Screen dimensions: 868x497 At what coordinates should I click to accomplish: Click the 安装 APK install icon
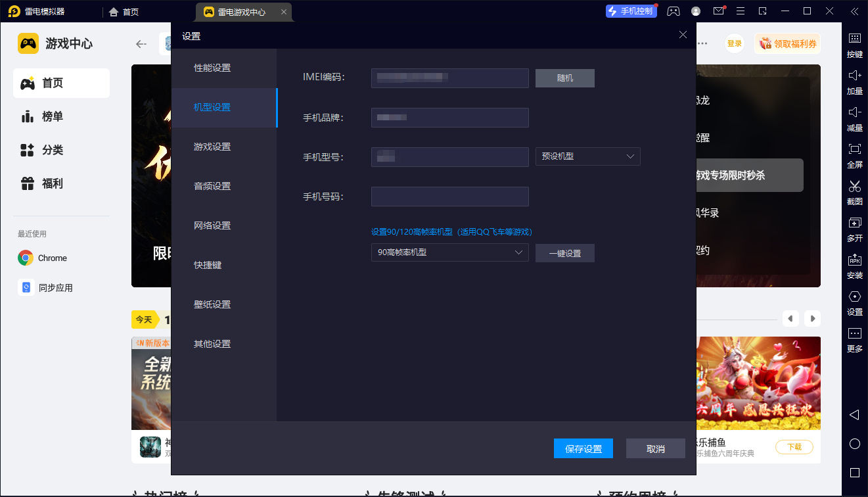[x=854, y=260]
